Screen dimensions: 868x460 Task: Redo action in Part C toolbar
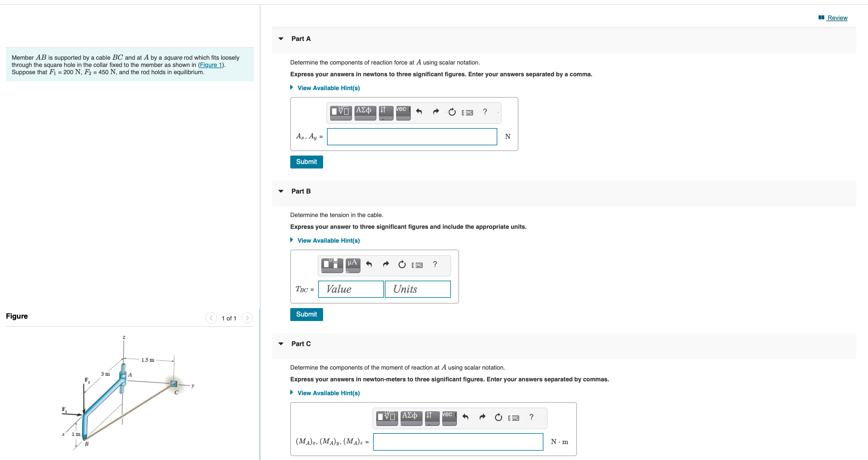tap(482, 417)
